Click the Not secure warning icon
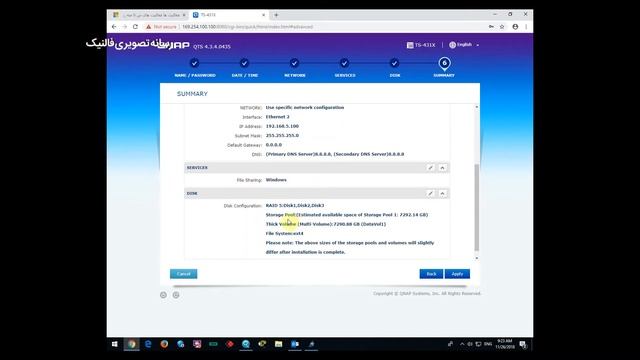Screen dimensions: 640x360 149,27
